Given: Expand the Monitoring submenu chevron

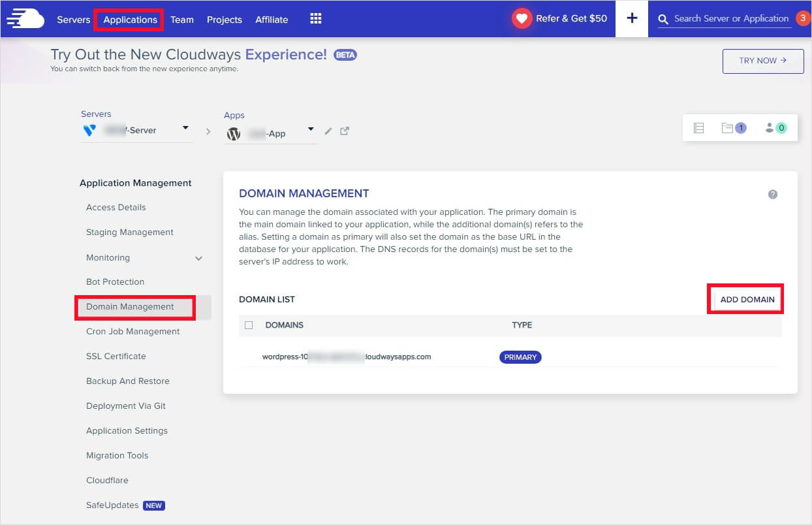Looking at the screenshot, I should point(198,259).
